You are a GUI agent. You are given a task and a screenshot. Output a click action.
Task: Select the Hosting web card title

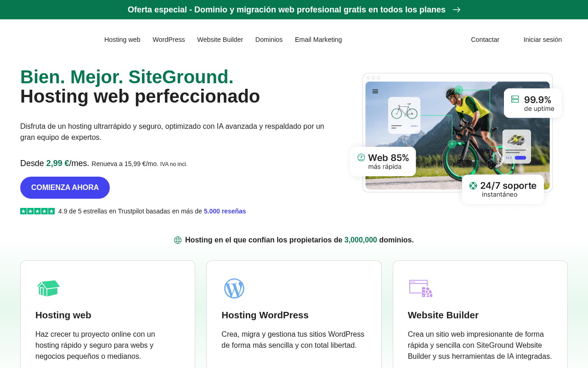pos(63,315)
